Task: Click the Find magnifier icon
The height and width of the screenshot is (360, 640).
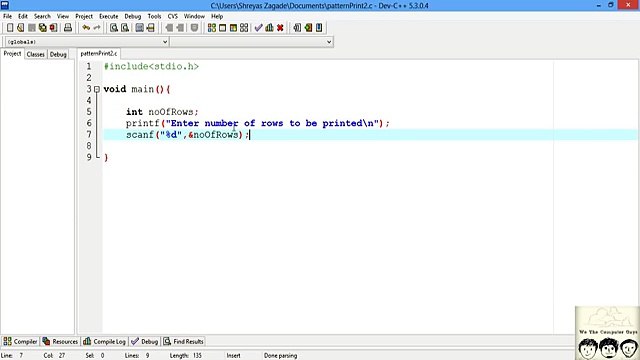Action: 114,28
